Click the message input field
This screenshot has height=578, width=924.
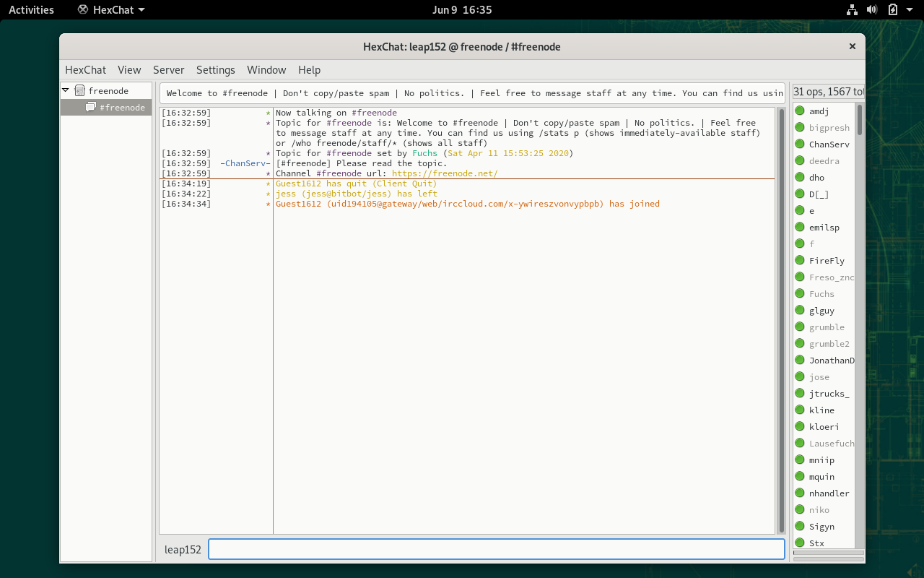click(496, 549)
